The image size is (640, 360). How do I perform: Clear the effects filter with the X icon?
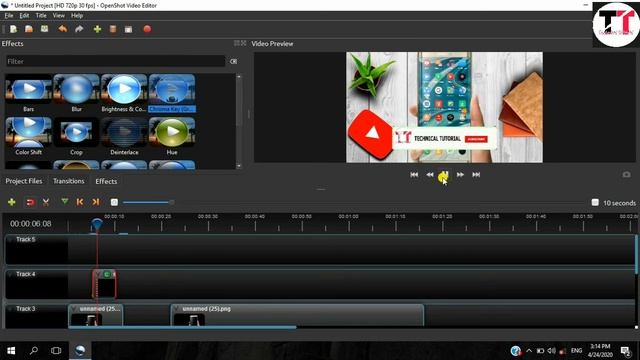point(233,61)
